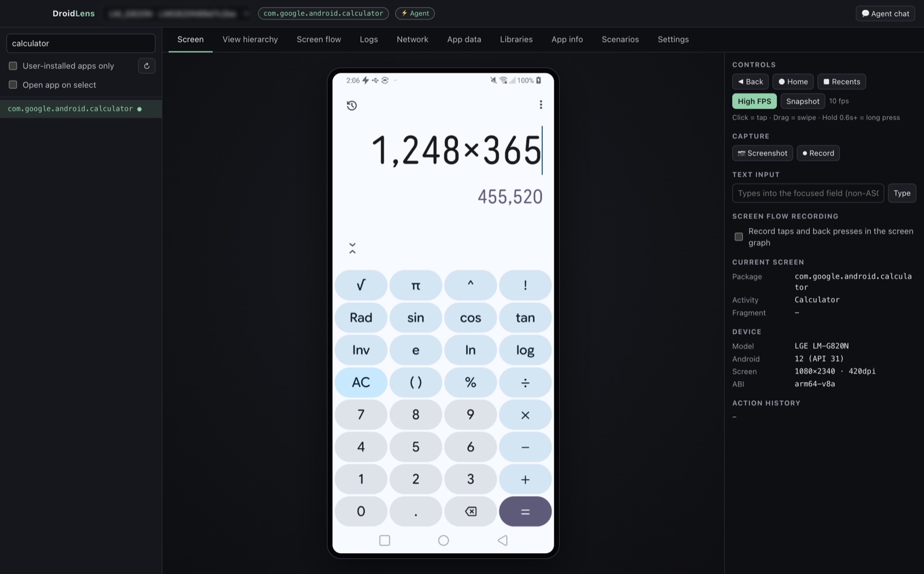
Task: Tap the square root key
Action: (x=361, y=285)
